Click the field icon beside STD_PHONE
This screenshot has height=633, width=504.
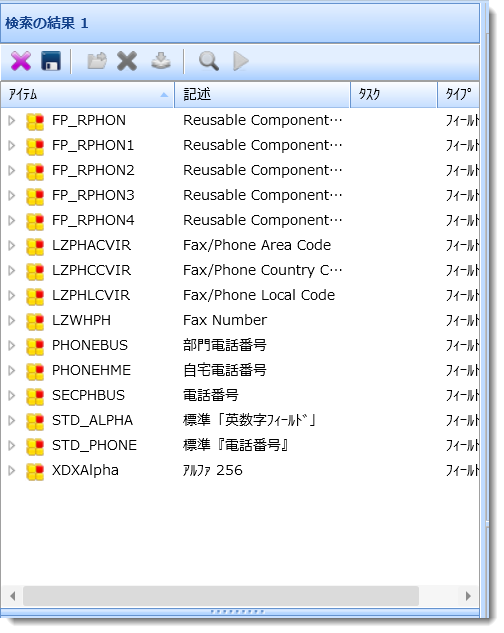(35, 446)
